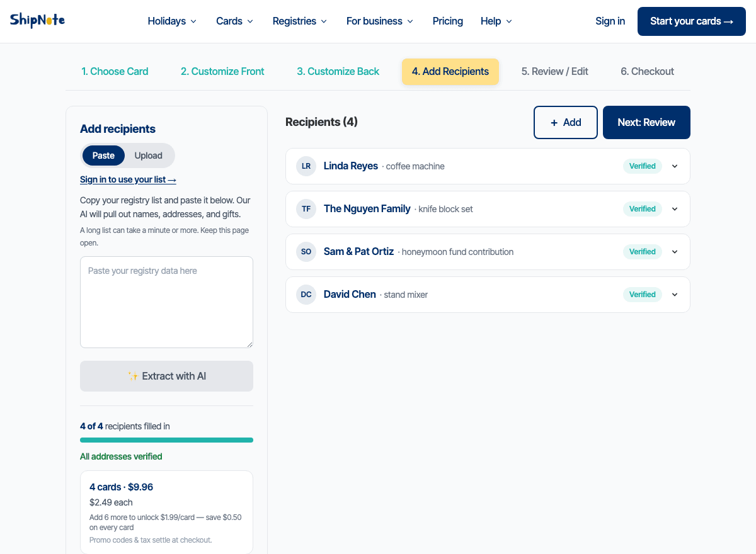Click the $2.49 each text
Screen dimensions: 756x554
click(111, 502)
